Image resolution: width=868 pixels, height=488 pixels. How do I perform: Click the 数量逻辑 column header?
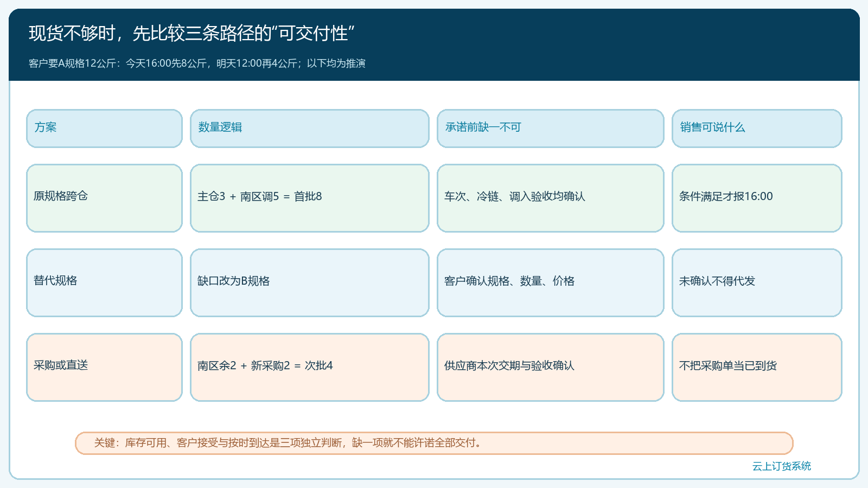(x=310, y=129)
